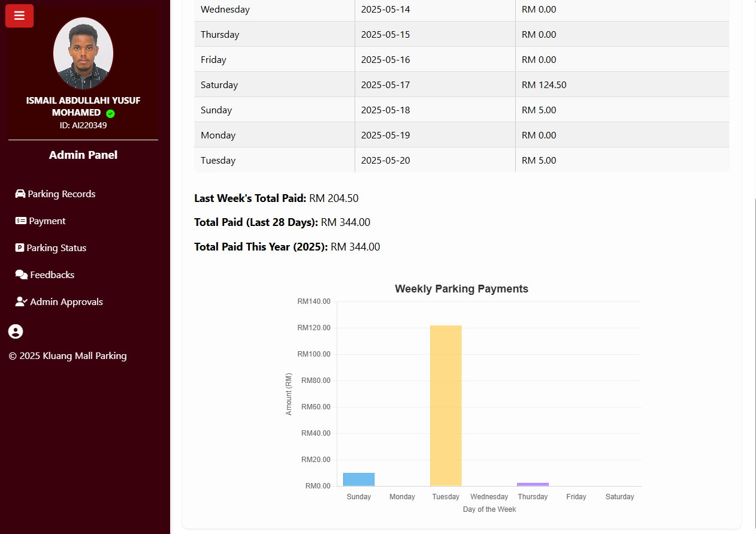This screenshot has width=756, height=534.
Task: Click the P icon beside Parking Status
Action: tap(20, 248)
